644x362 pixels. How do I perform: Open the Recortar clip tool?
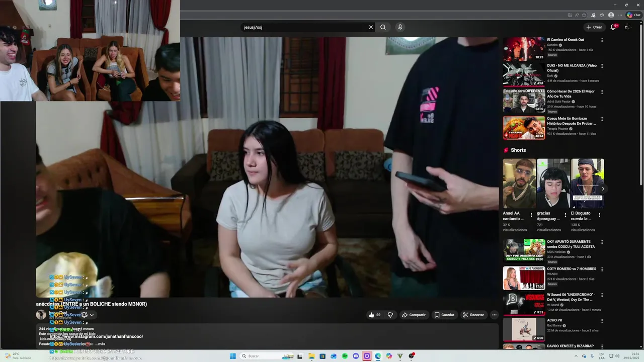(x=473, y=315)
